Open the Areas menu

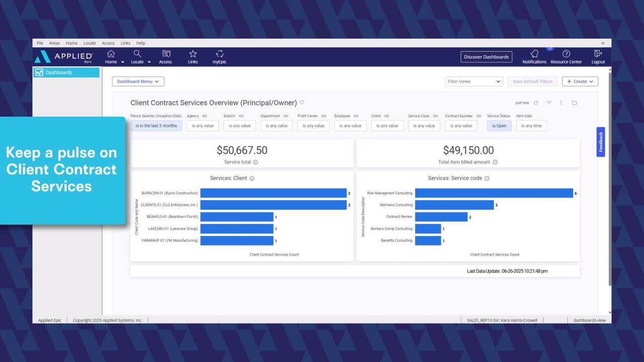click(54, 43)
